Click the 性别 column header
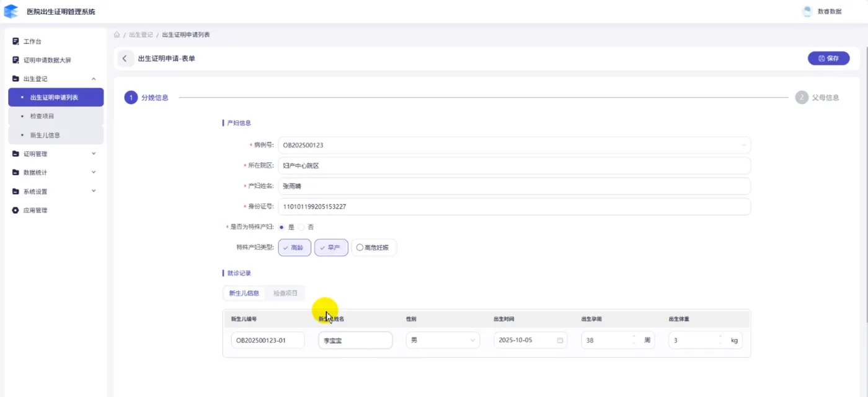 point(411,319)
